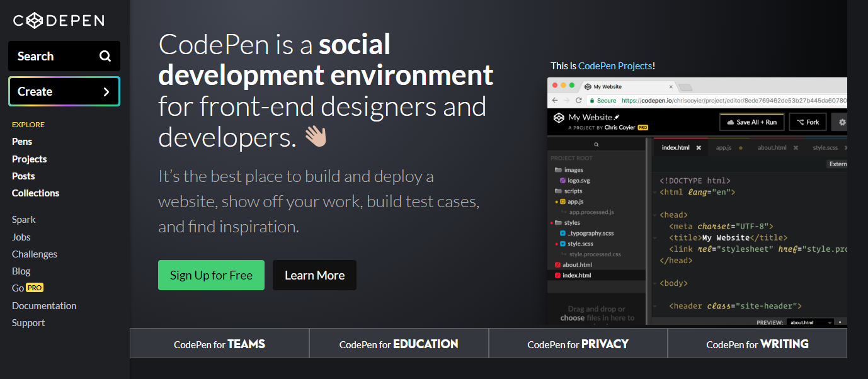The image size is (868, 379).
Task: Close the index.html editor tab
Action: pos(699,148)
